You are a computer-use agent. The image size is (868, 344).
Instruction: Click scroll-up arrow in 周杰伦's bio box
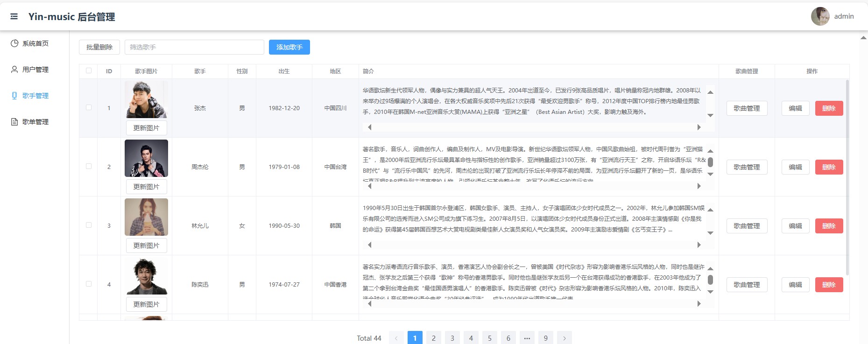click(x=710, y=151)
